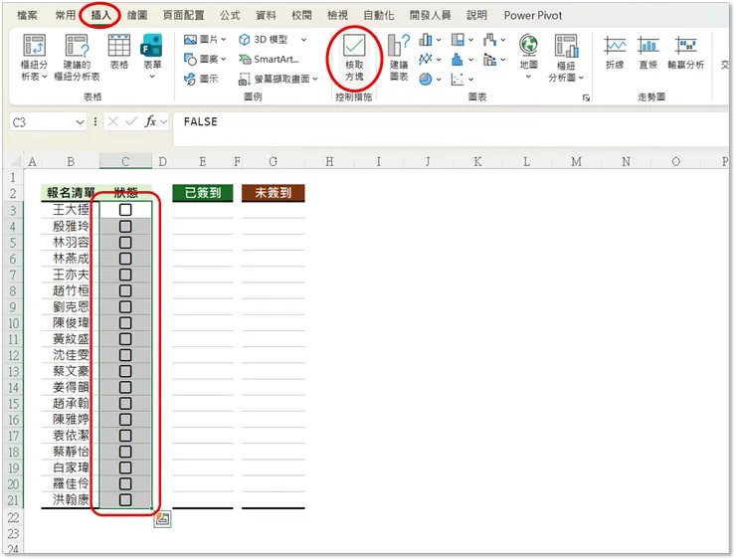Open PivotChart (樞紐分析圖) button
Viewport: 736px width, 560px height.
coord(566,57)
